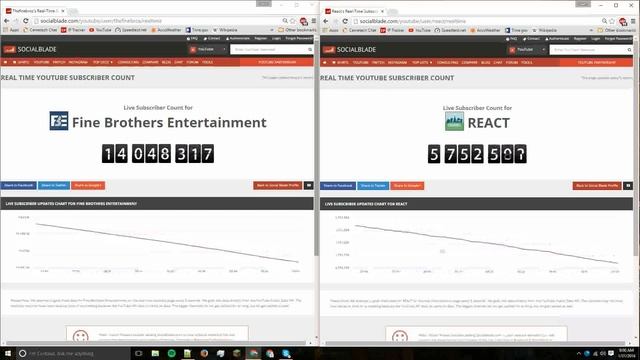Click home icon in left Social Blade nav
640x360 pixels.
point(5,62)
